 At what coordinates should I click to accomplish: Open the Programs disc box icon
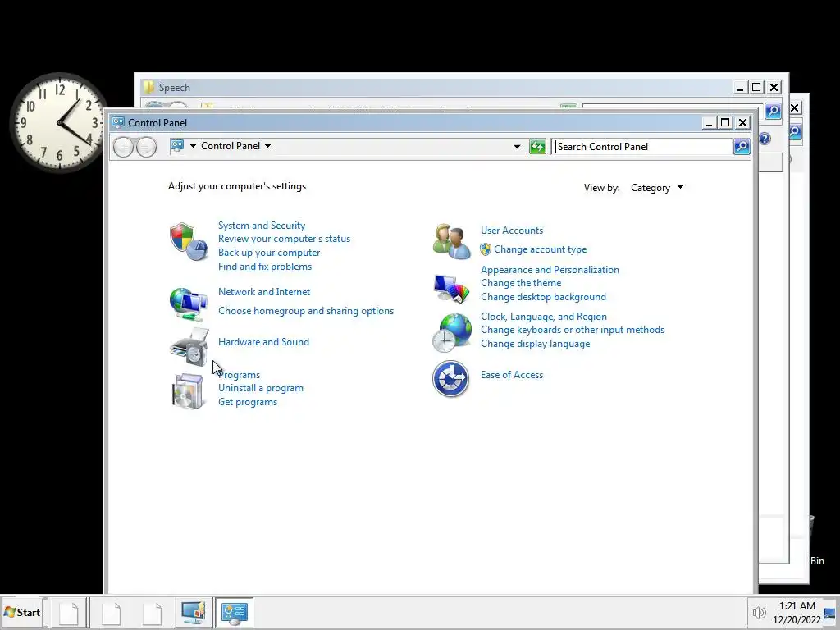click(x=188, y=391)
